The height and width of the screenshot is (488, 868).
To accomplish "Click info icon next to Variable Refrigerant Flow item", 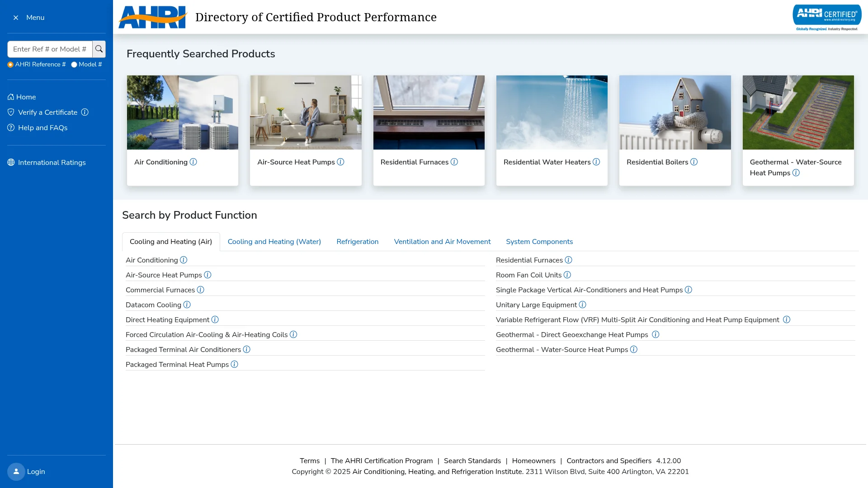I will tap(787, 319).
